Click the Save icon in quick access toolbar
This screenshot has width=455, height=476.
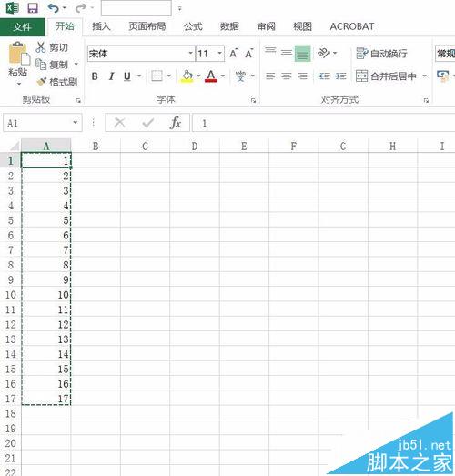coord(33,8)
